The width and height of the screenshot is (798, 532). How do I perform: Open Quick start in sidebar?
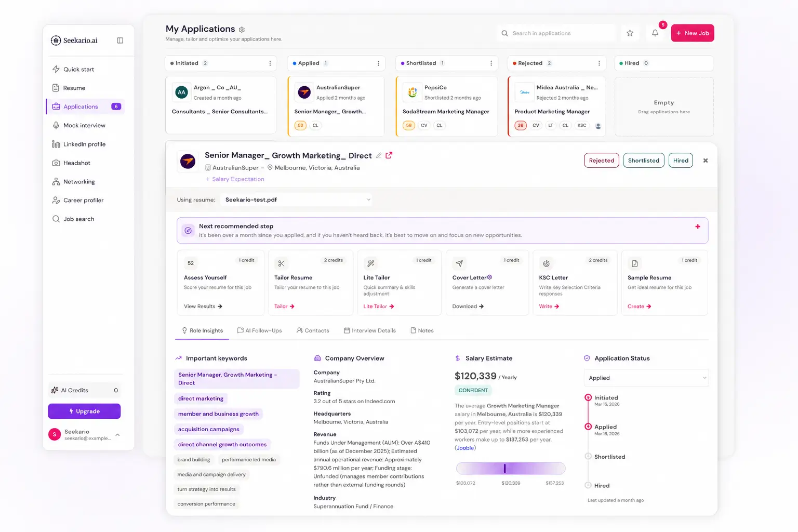[x=78, y=69]
